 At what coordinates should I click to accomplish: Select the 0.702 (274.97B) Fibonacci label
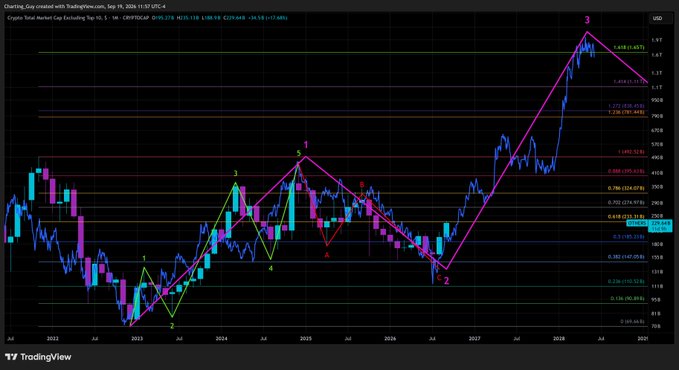tap(626, 202)
